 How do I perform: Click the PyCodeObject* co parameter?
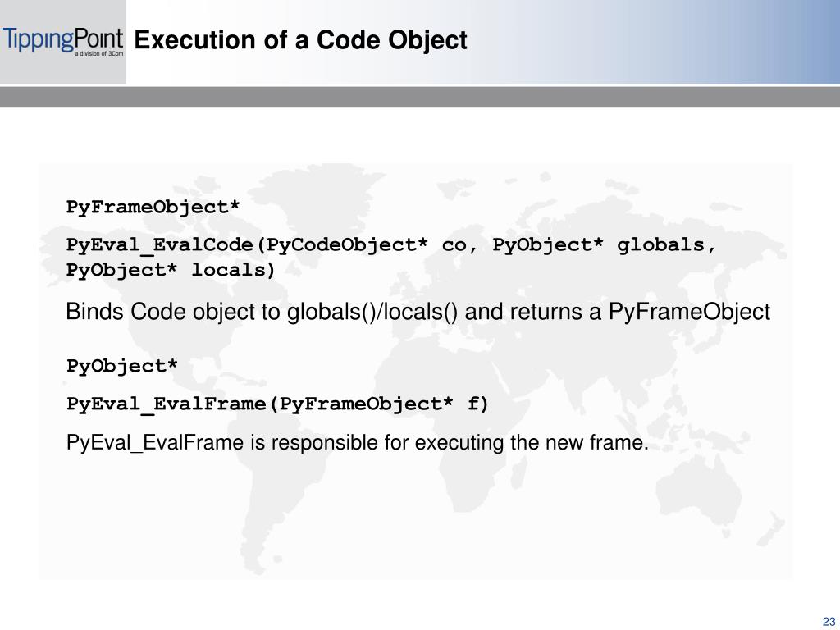tap(367, 245)
